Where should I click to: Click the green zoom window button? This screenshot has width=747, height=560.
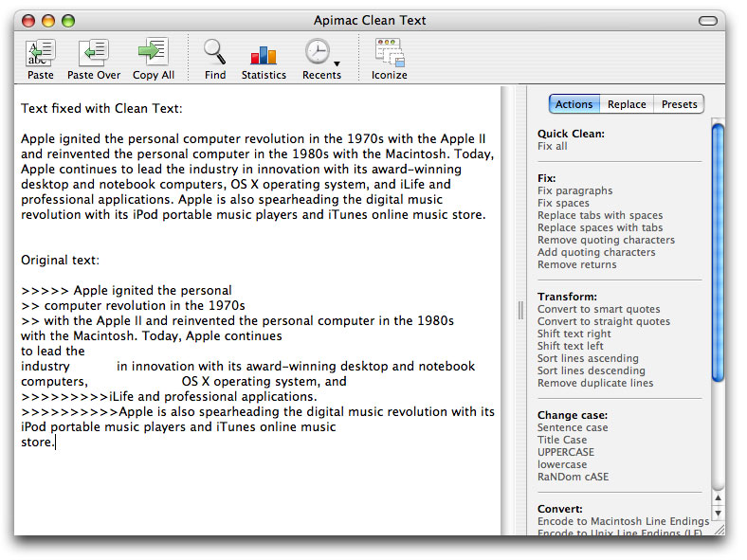68,21
